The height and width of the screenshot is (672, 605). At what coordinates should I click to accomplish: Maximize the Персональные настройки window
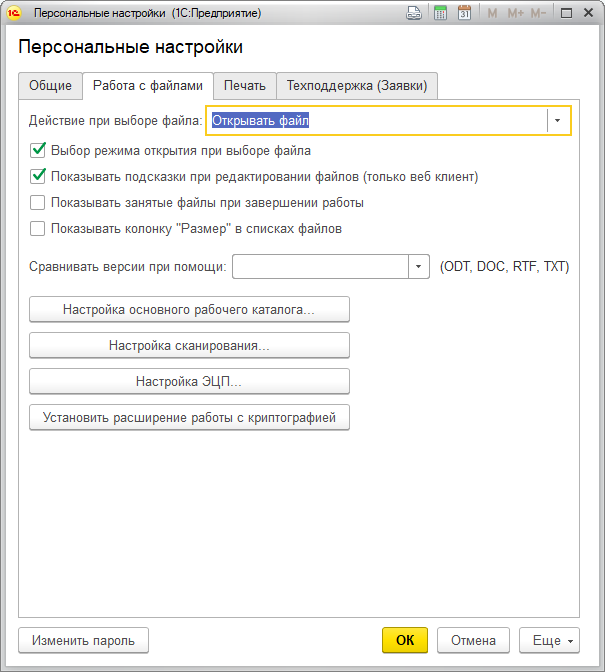click(566, 13)
